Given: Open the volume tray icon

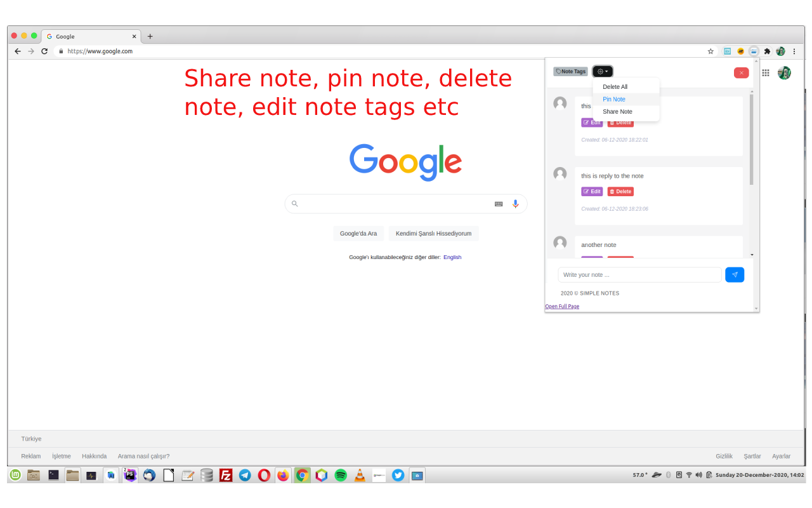Looking at the screenshot, I should tap(699, 475).
